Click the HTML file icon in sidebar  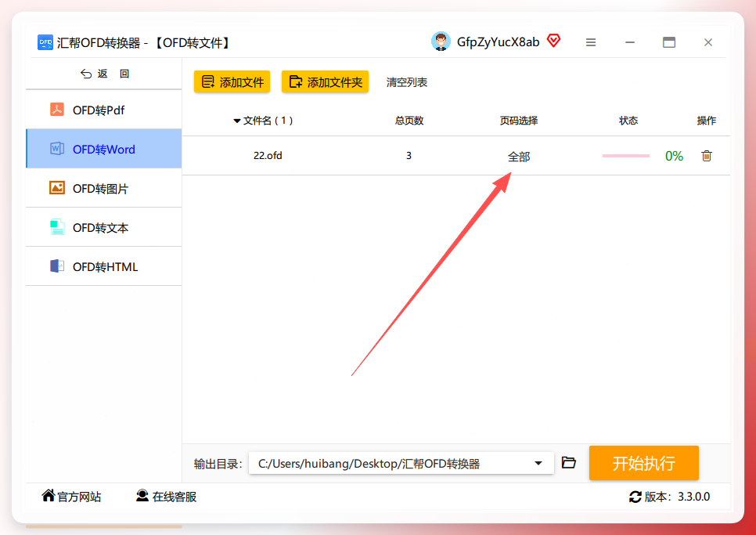pyautogui.click(x=57, y=266)
